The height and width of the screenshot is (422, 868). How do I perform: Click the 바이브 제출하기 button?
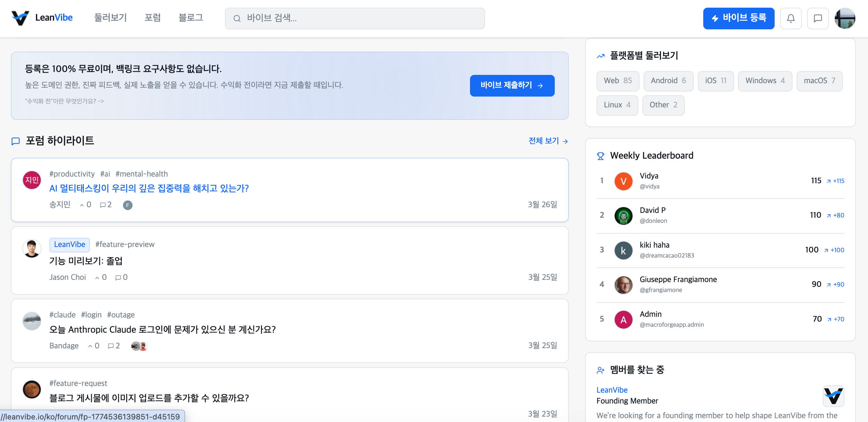(512, 86)
